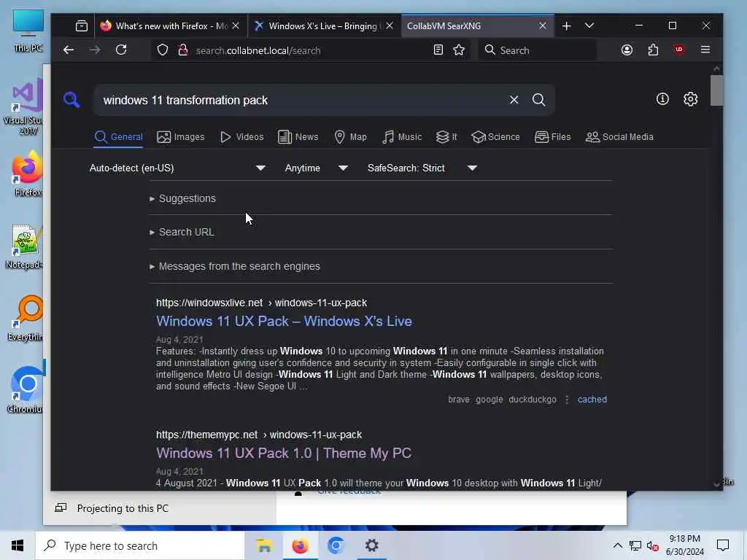
Task: Select the Music search category
Action: 402,137
